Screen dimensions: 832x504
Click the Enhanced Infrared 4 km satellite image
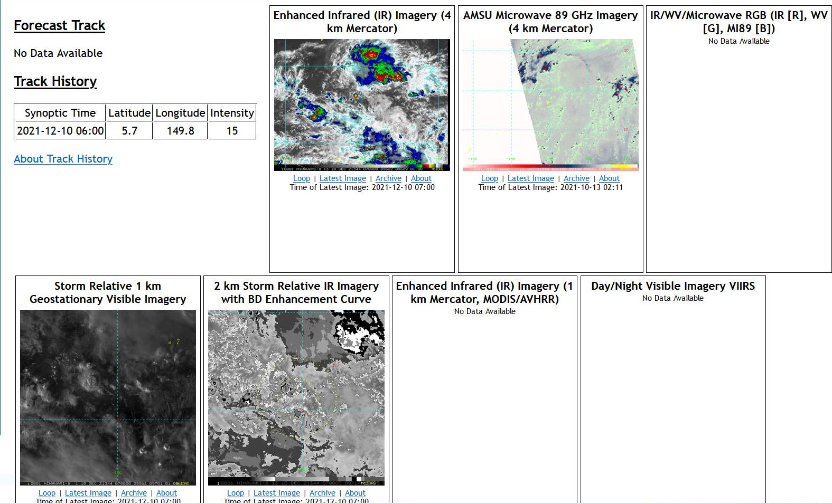click(x=362, y=104)
